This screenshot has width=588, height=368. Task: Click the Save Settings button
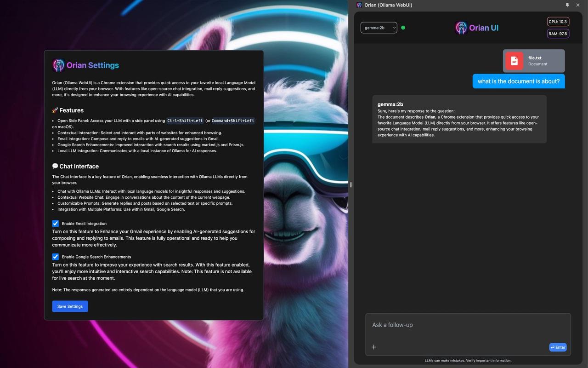(70, 306)
